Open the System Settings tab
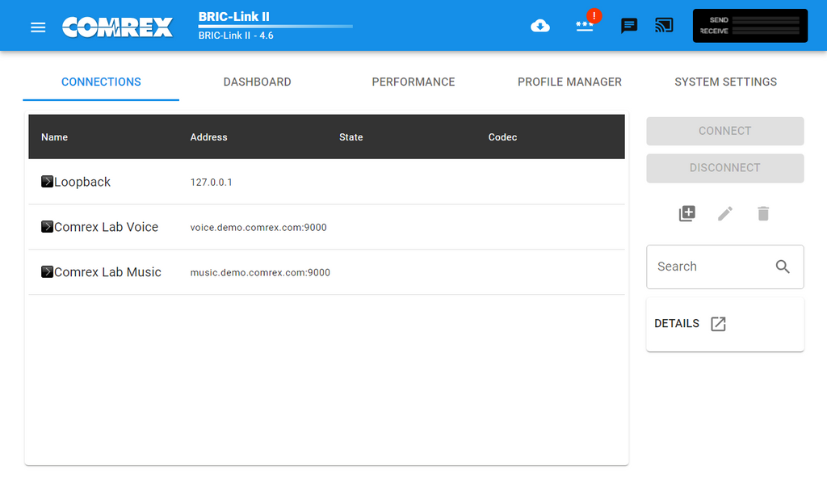Viewport: 827px width, 504px height. click(725, 82)
